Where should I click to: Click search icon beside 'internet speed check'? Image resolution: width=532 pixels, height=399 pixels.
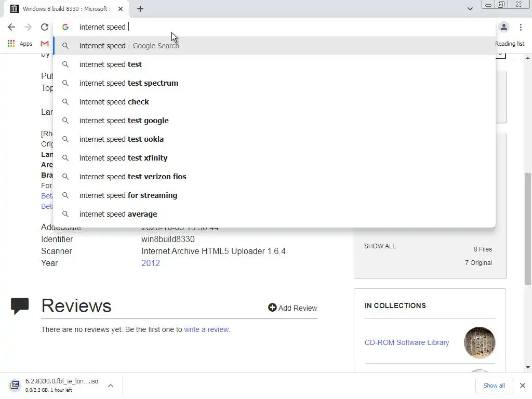click(x=65, y=102)
